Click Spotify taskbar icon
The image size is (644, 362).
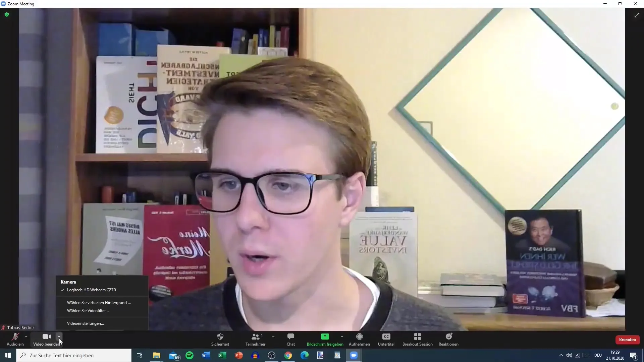coord(189,355)
